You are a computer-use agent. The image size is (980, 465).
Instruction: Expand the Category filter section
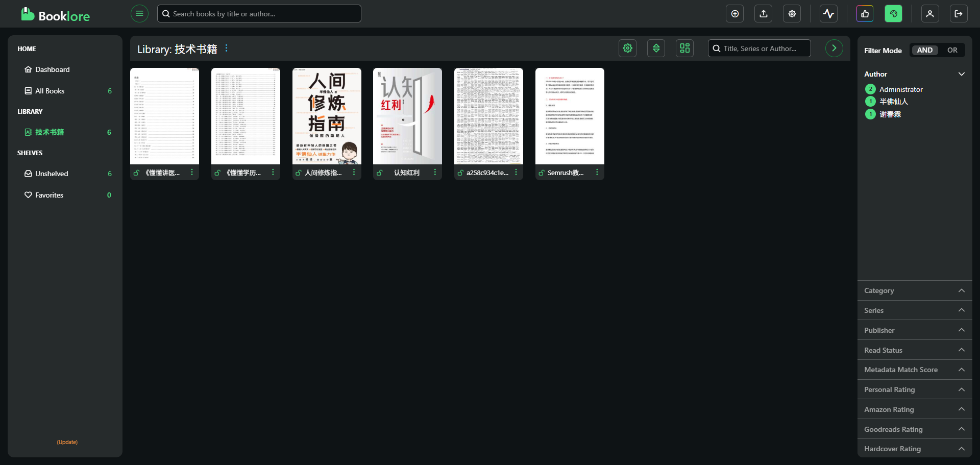tap(915, 290)
